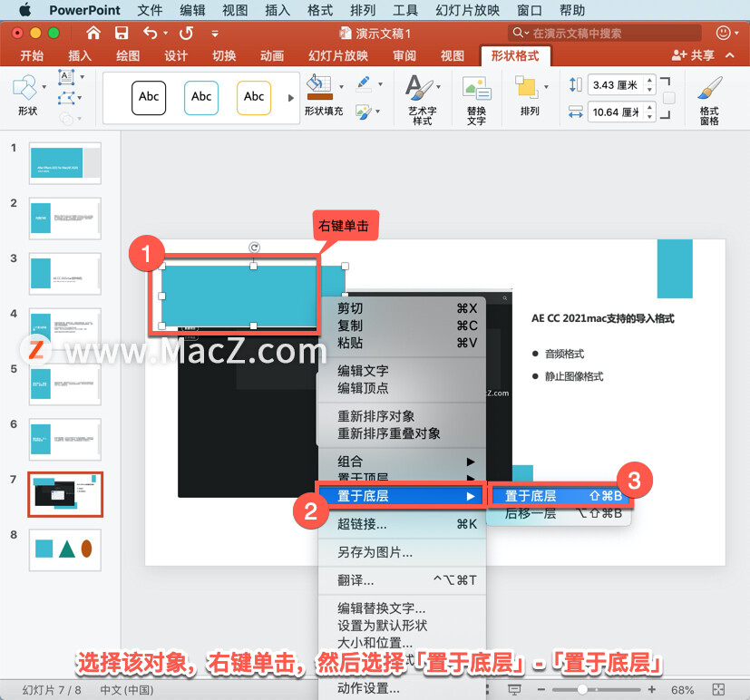Switch to the 动画 ribbon tab
Image resolution: width=750 pixels, height=700 pixels.
pyautogui.click(x=272, y=56)
